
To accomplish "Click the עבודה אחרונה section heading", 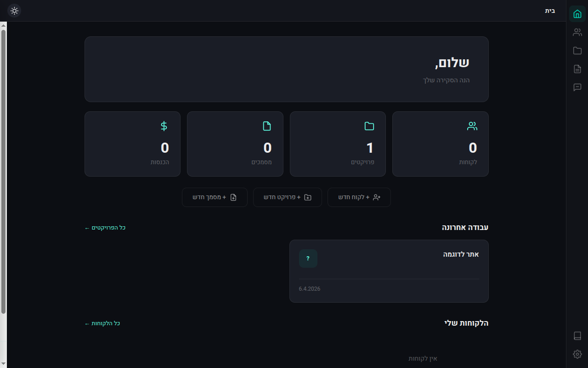I will [465, 227].
